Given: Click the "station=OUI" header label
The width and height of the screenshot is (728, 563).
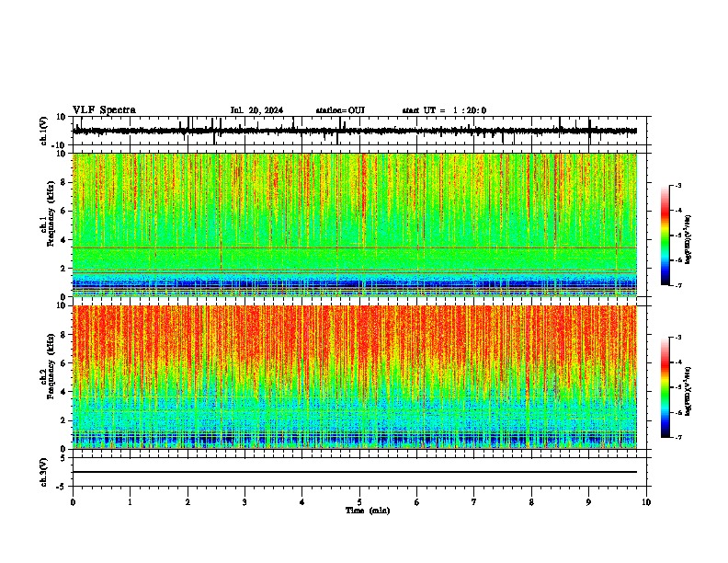Looking at the screenshot, I should (x=340, y=110).
